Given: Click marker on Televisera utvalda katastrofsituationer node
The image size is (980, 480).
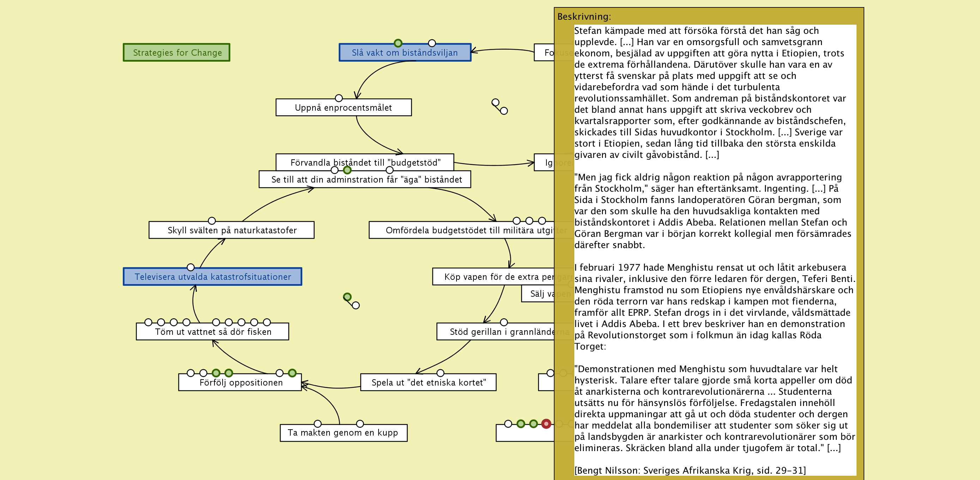Looking at the screenshot, I should 190,267.
